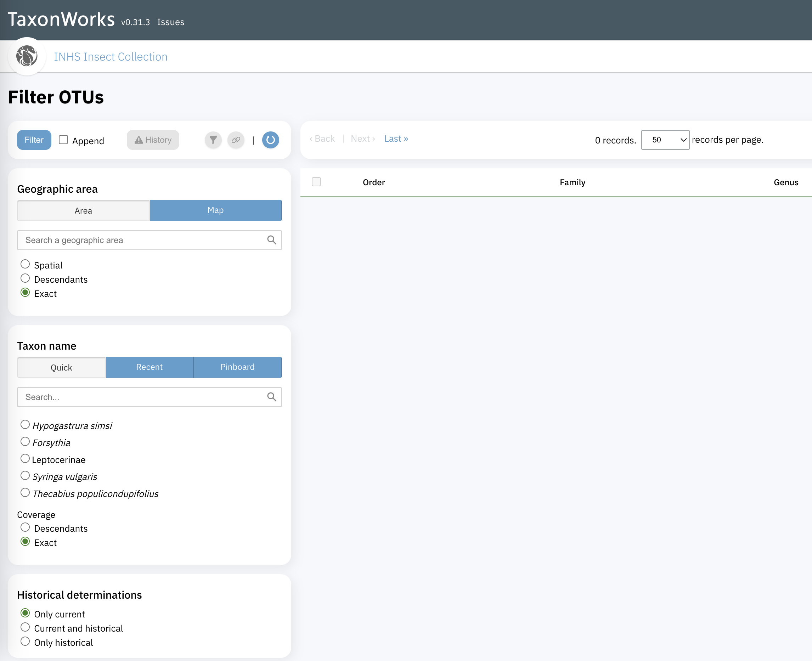This screenshot has height=661, width=812.
Task: Switch to the Area tab
Action: pyautogui.click(x=83, y=210)
